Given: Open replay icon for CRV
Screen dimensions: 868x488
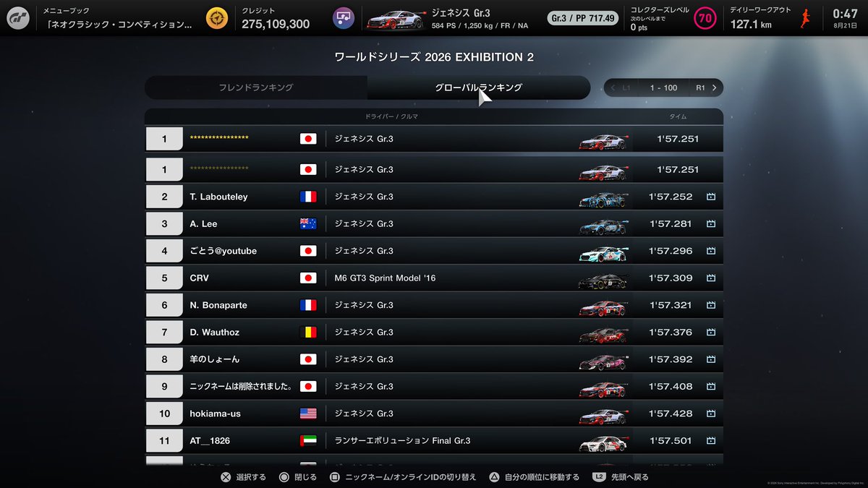Looking at the screenshot, I should 711,278.
